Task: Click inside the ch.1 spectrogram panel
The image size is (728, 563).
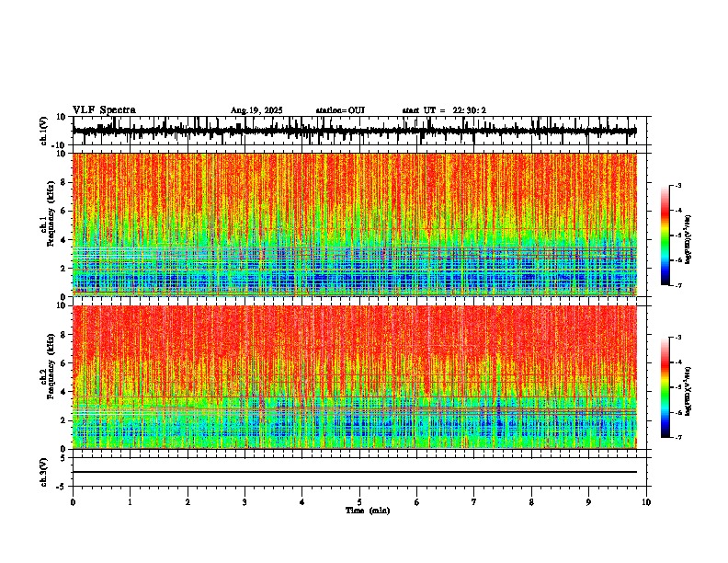Action: (355, 224)
